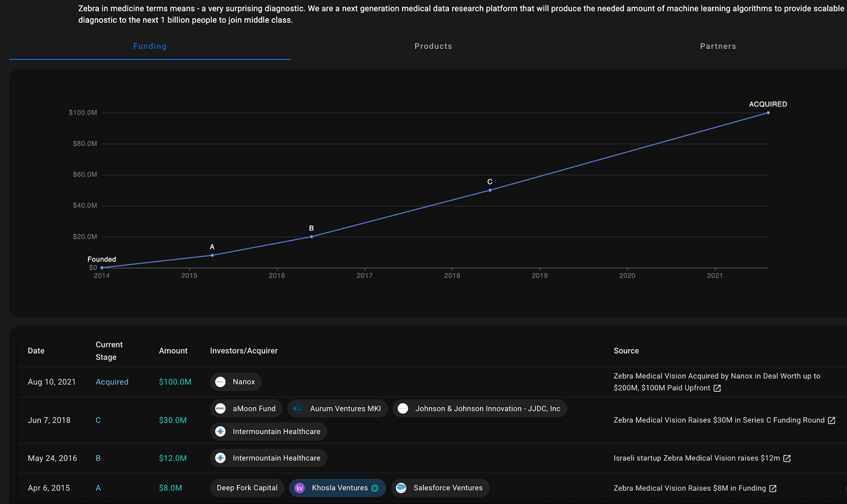Click the Investors/Acquirer column header

(244, 351)
